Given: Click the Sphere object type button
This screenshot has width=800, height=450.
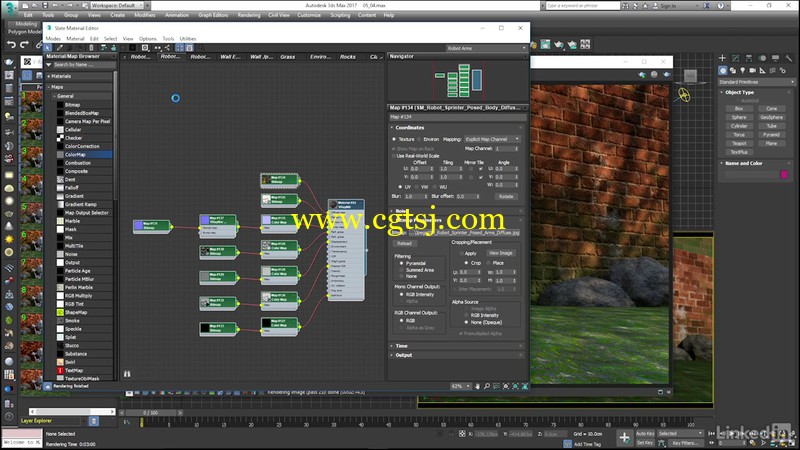Looking at the screenshot, I should coord(739,117).
